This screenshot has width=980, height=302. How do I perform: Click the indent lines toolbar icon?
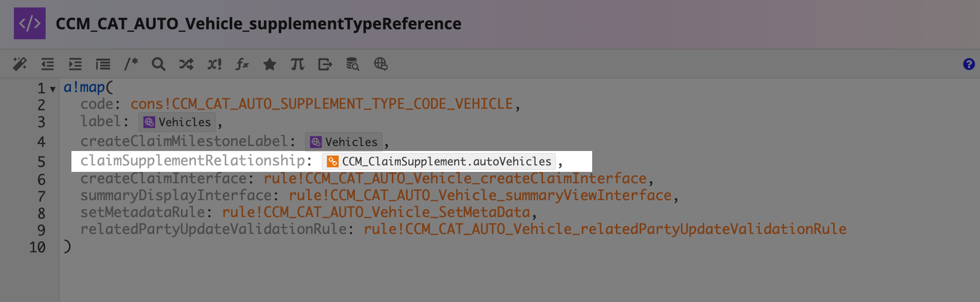pyautogui.click(x=75, y=64)
